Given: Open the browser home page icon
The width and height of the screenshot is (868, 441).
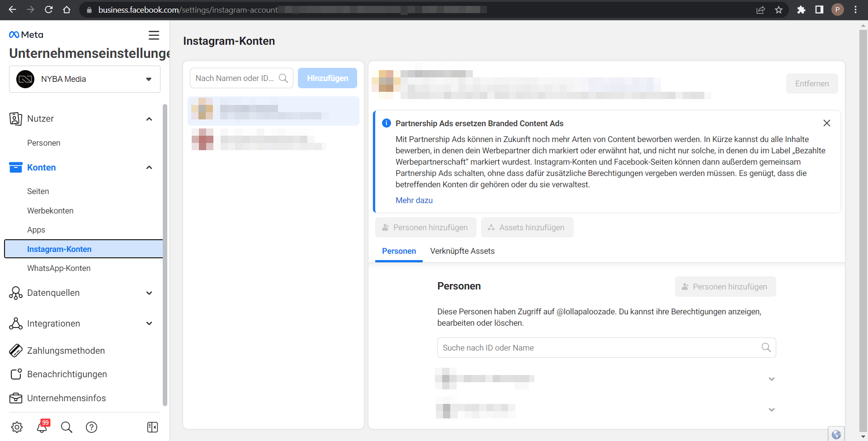Looking at the screenshot, I should tap(66, 9).
